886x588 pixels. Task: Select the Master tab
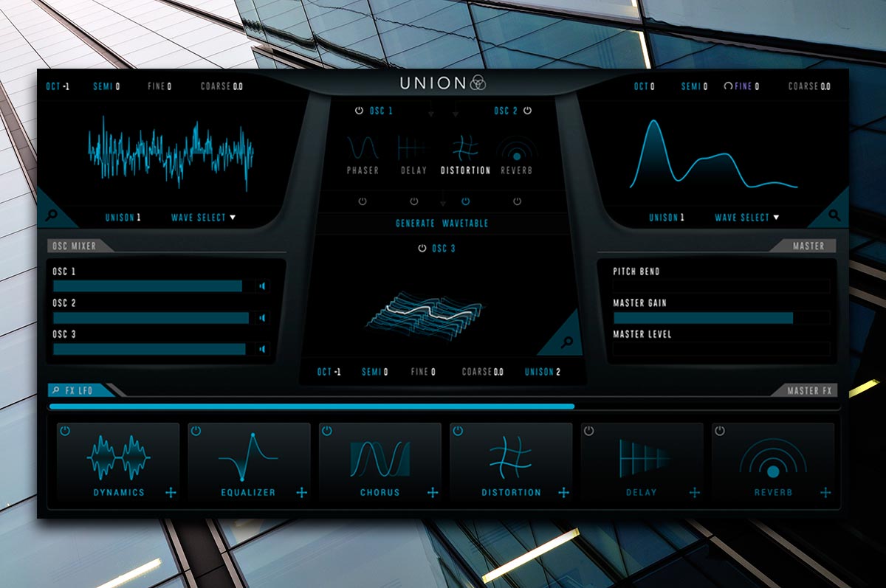pos(803,246)
